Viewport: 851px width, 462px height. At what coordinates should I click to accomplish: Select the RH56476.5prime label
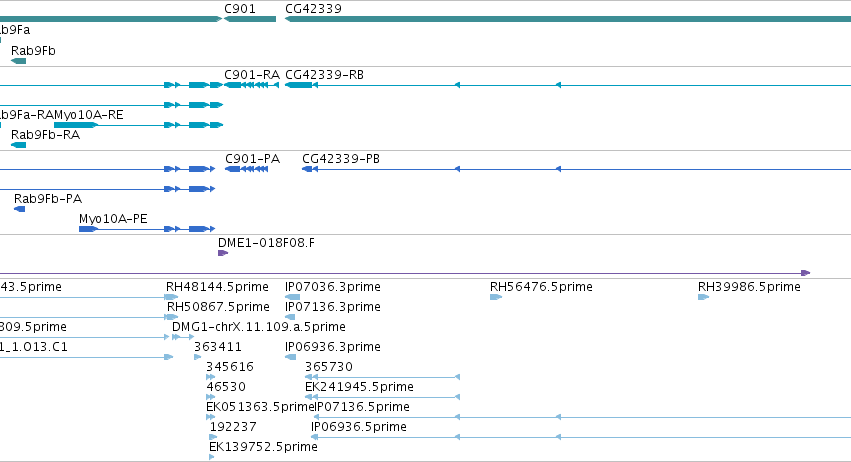coord(541,287)
